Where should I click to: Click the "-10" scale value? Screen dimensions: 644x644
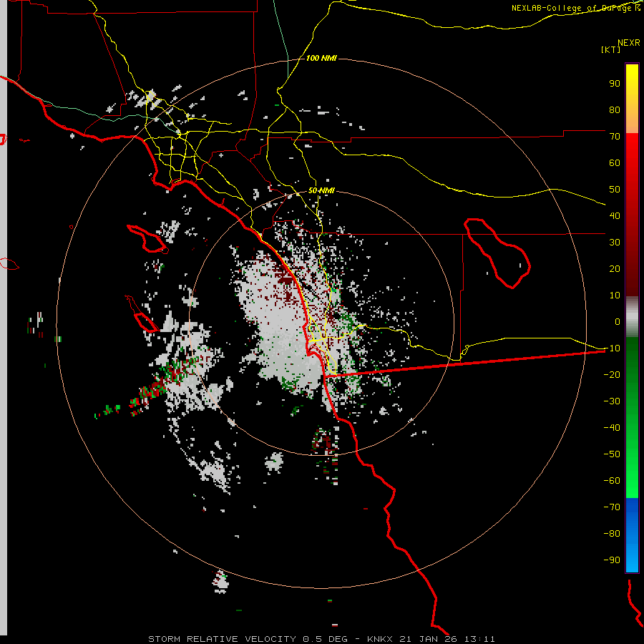click(x=612, y=348)
